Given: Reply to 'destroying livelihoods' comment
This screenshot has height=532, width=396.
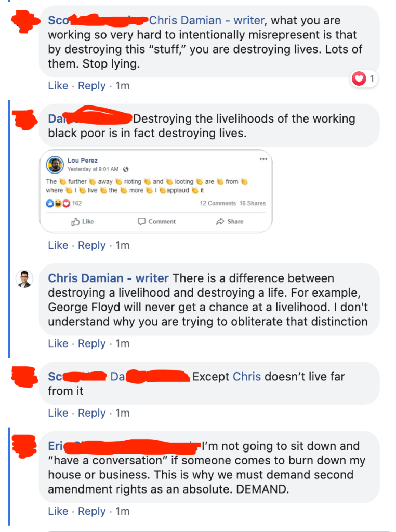Looking at the screenshot, I should pos(91,245).
